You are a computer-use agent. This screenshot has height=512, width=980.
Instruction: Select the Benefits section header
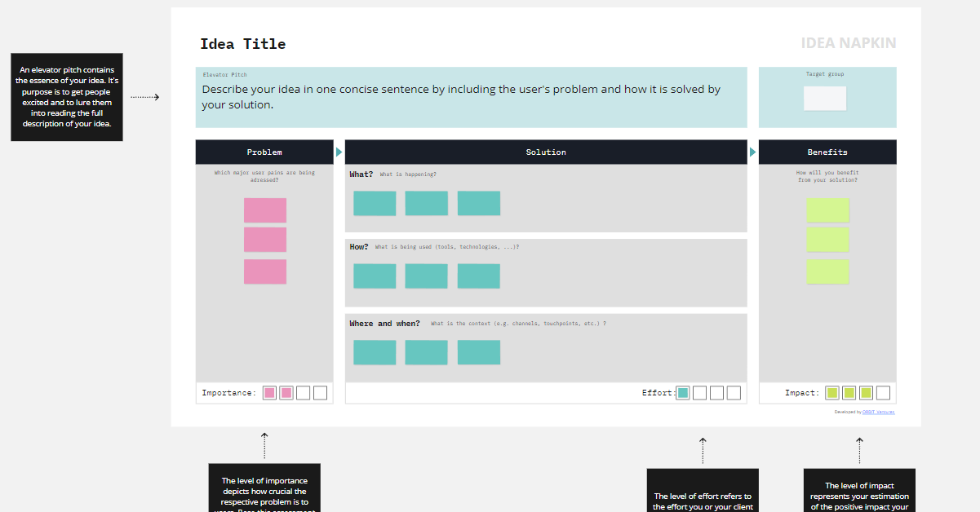pyautogui.click(x=827, y=152)
